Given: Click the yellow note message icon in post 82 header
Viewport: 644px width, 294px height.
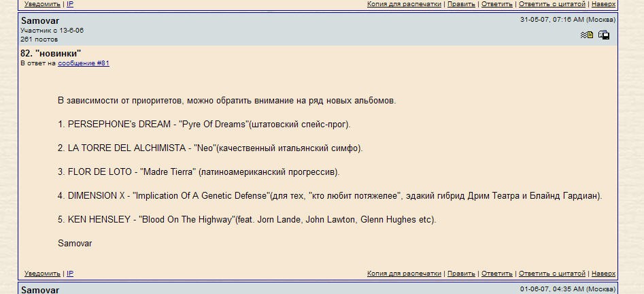Looking at the screenshot, I should 586,35.
